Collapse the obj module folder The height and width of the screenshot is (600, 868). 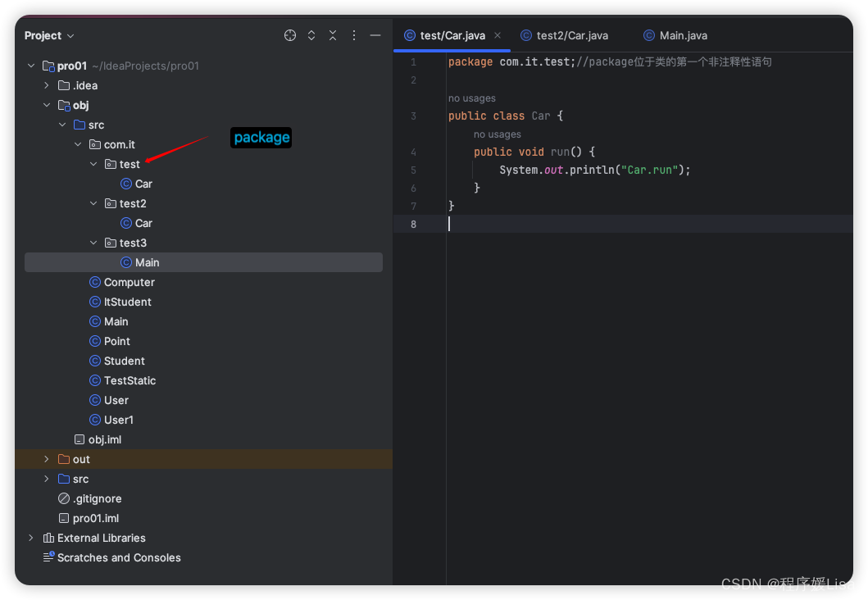[x=47, y=105]
